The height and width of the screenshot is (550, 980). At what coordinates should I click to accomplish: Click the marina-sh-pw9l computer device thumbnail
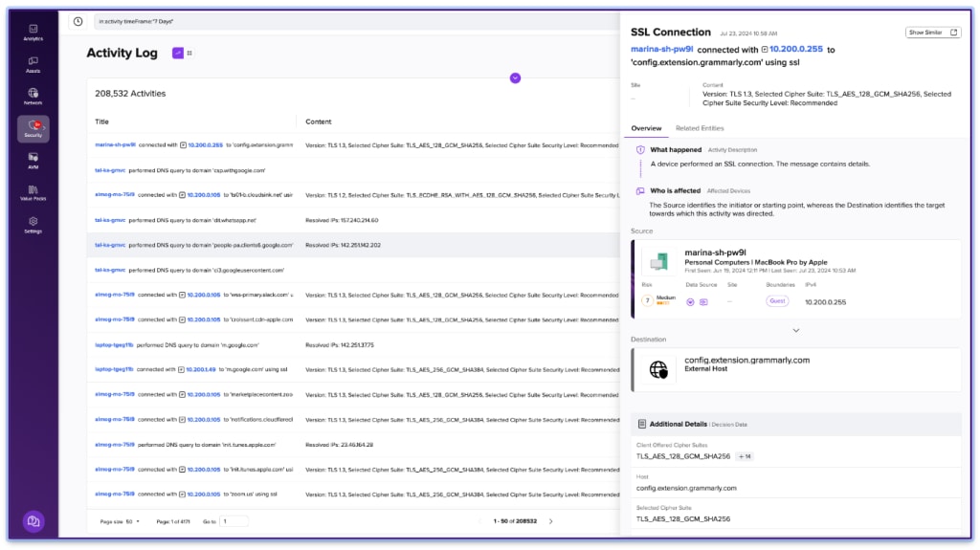tap(658, 261)
